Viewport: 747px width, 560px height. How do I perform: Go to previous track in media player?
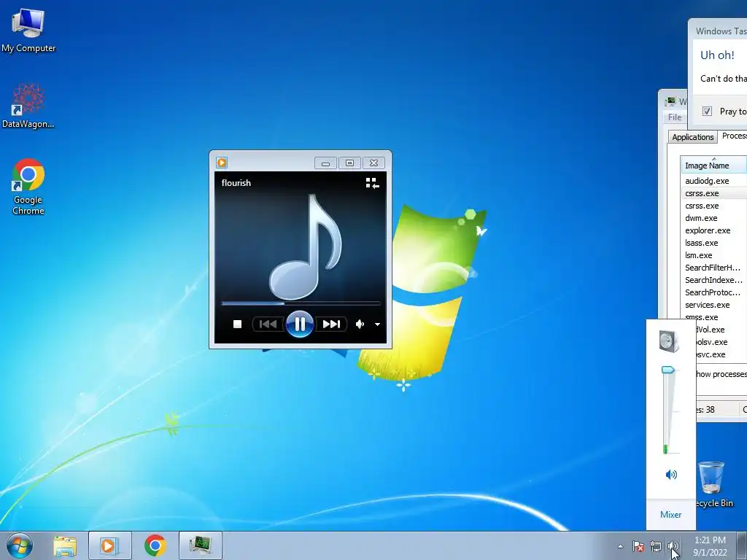tap(268, 324)
